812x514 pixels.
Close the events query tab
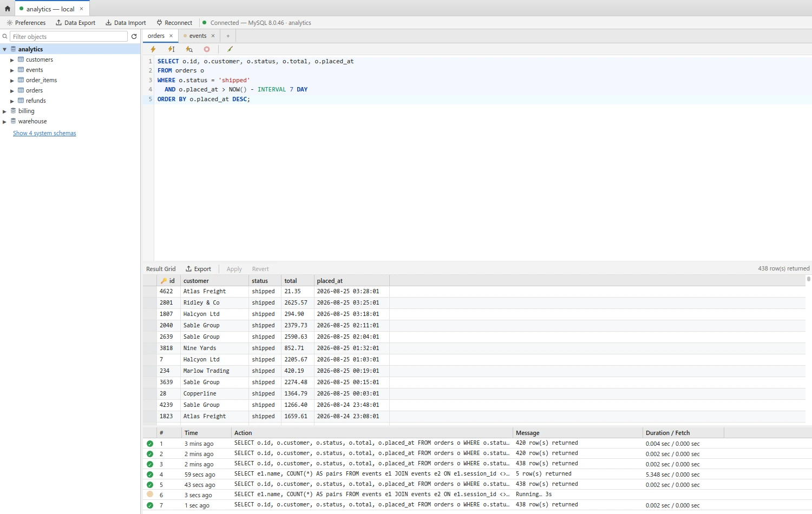213,36
